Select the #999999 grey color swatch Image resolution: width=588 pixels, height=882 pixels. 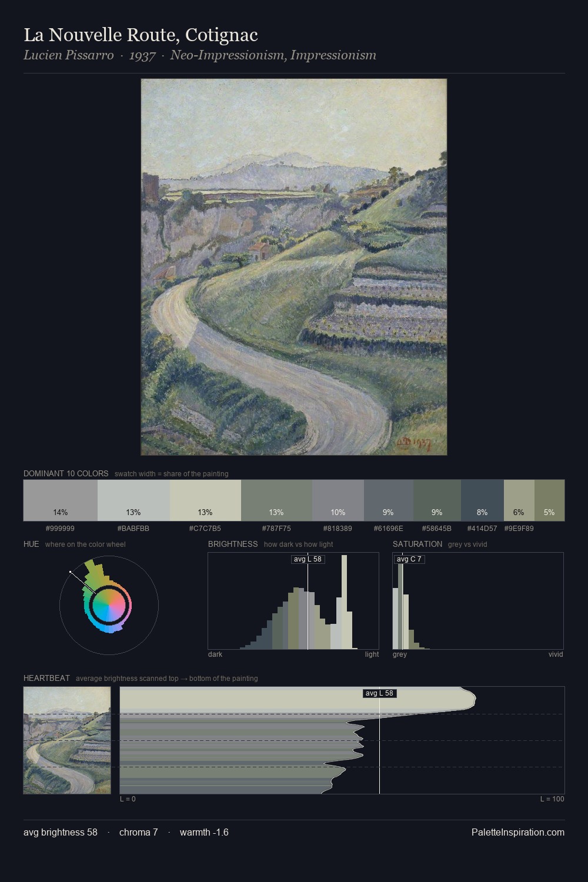coord(61,500)
